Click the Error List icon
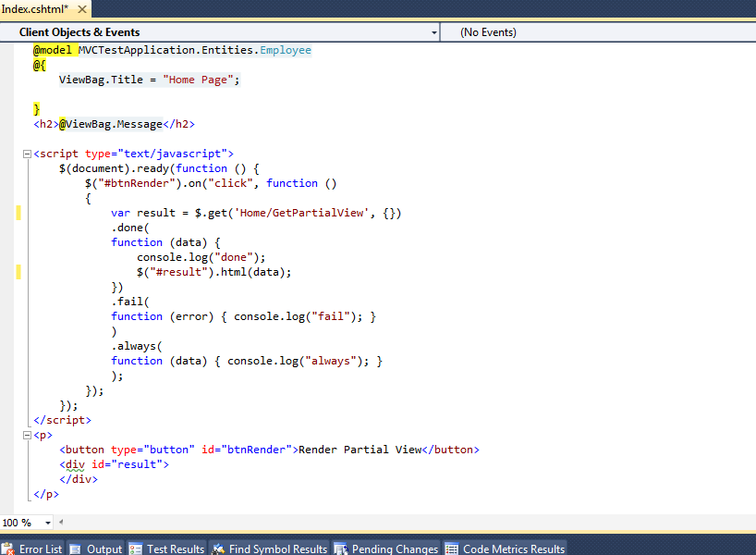Image resolution: width=756 pixels, height=555 pixels. tap(7, 549)
